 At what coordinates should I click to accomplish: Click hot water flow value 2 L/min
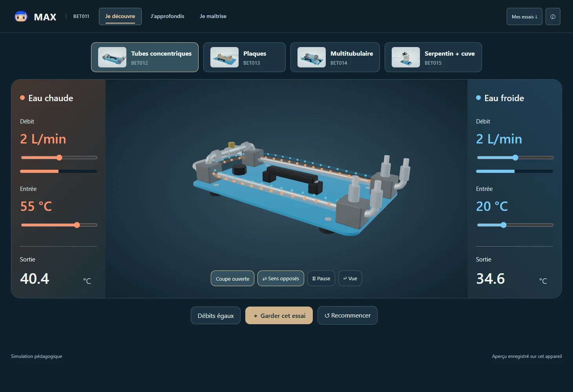(43, 139)
